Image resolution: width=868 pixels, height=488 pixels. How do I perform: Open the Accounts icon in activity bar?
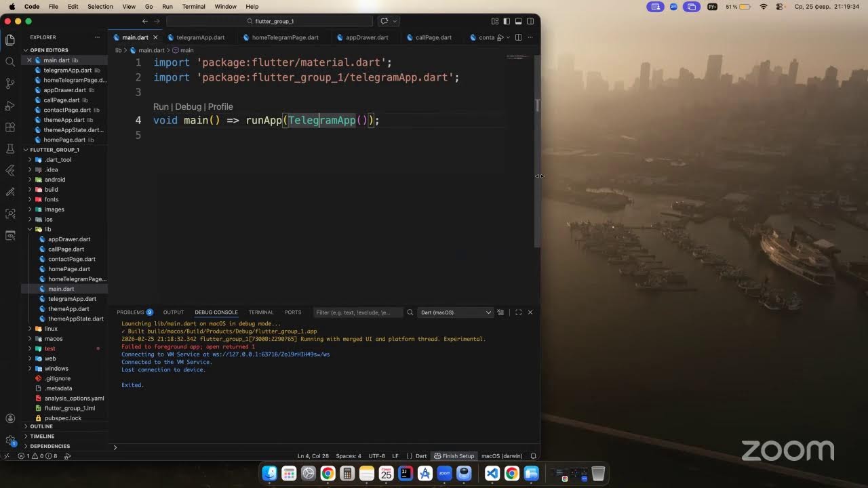(x=10, y=419)
